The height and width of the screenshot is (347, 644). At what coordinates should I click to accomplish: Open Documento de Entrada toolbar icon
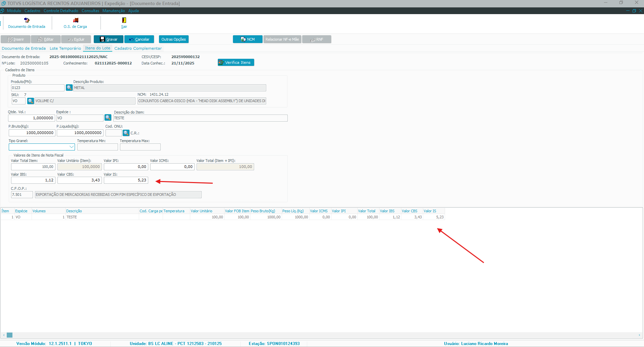(27, 23)
